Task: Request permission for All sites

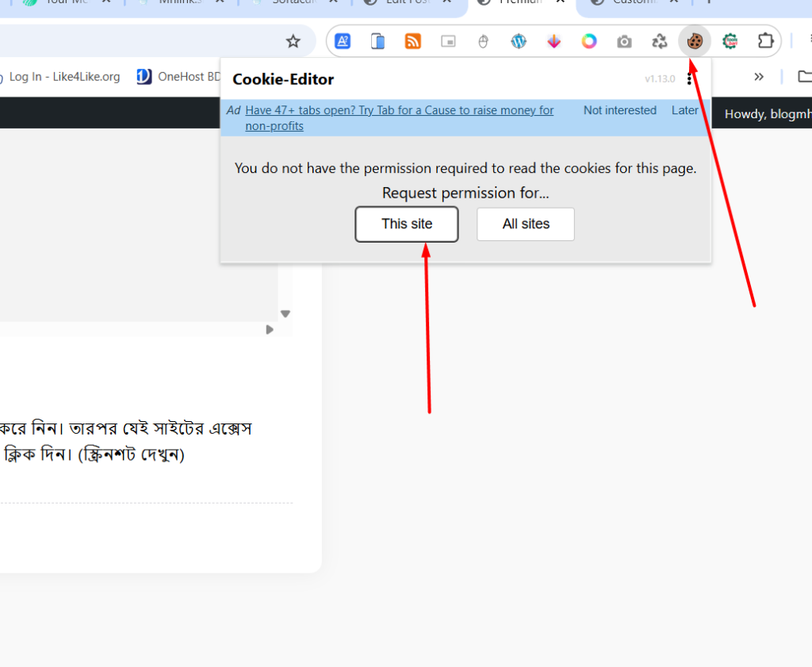Action: coord(526,224)
